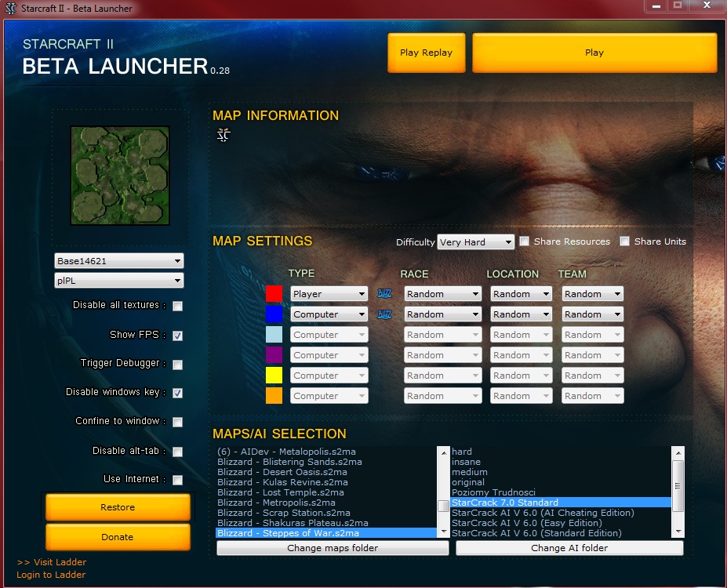Image resolution: width=727 pixels, height=588 pixels.
Task: Open the Very Hard difficulty dropdown
Action: [476, 242]
